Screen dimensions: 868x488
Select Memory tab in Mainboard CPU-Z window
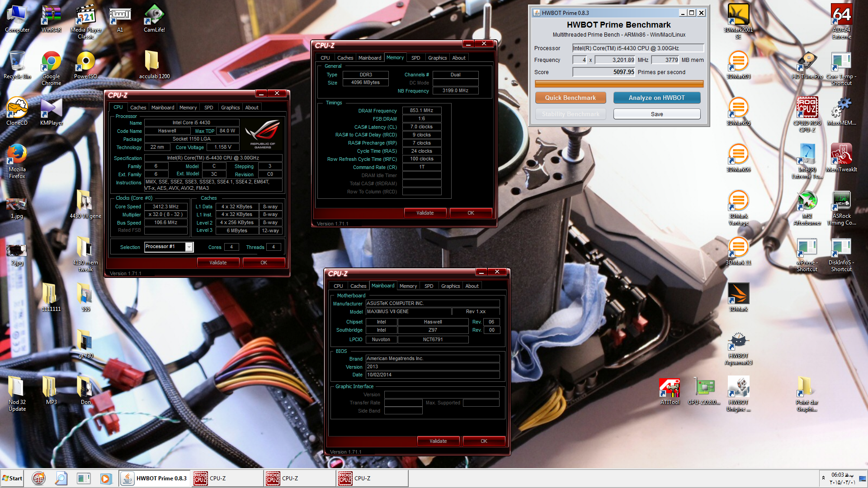click(x=408, y=286)
